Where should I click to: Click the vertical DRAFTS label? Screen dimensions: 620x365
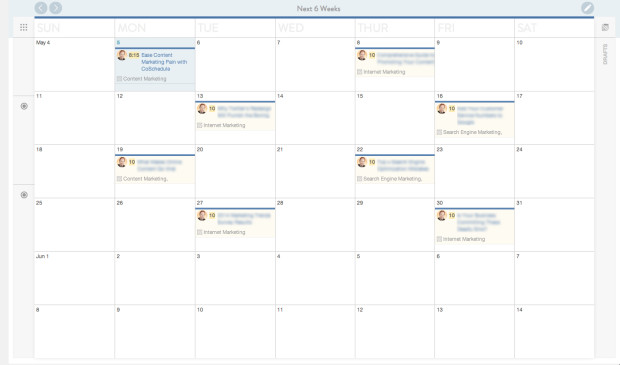(x=605, y=54)
